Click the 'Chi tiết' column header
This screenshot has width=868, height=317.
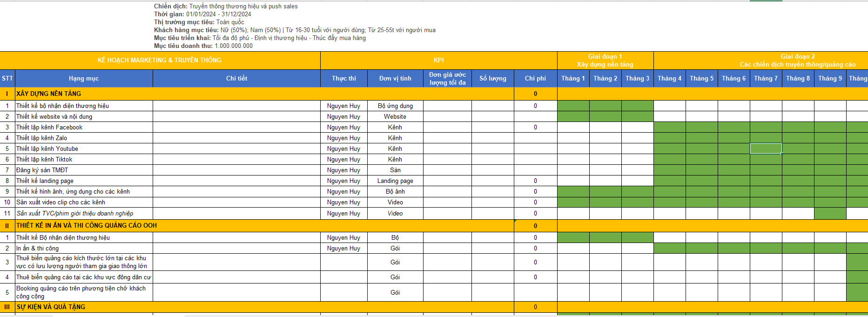tap(236, 78)
